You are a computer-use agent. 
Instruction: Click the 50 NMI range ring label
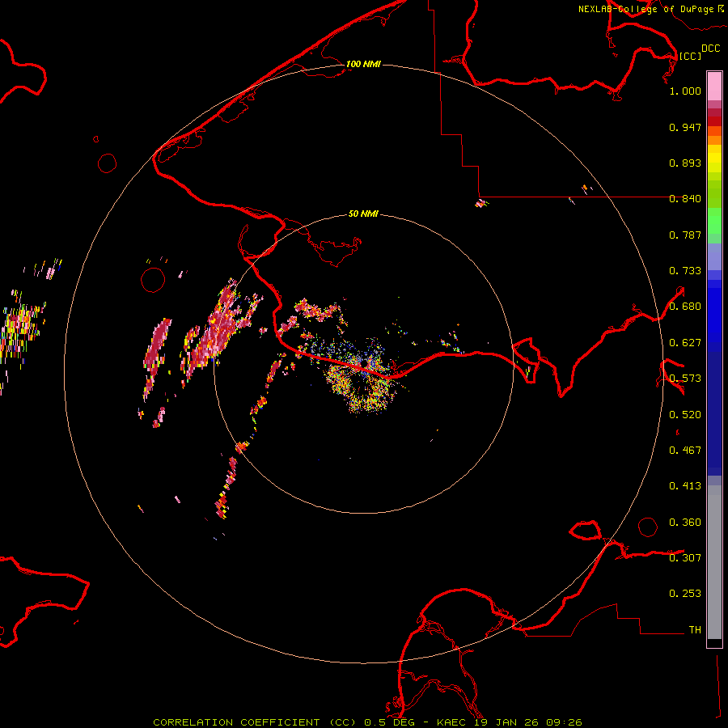[363, 214]
